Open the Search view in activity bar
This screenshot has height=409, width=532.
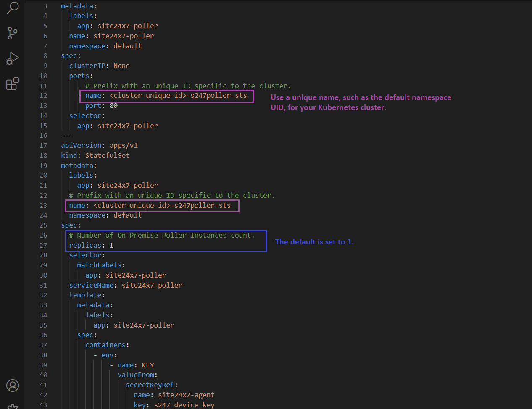(13, 8)
